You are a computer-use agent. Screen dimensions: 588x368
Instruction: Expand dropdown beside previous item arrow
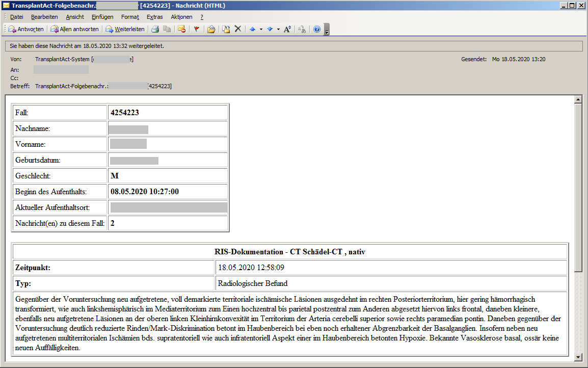(x=261, y=29)
